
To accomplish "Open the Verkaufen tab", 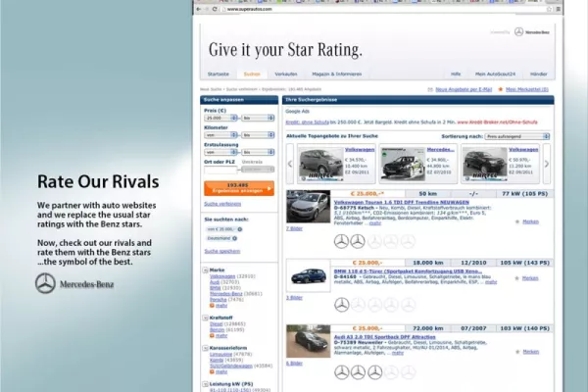I will coord(286,74).
